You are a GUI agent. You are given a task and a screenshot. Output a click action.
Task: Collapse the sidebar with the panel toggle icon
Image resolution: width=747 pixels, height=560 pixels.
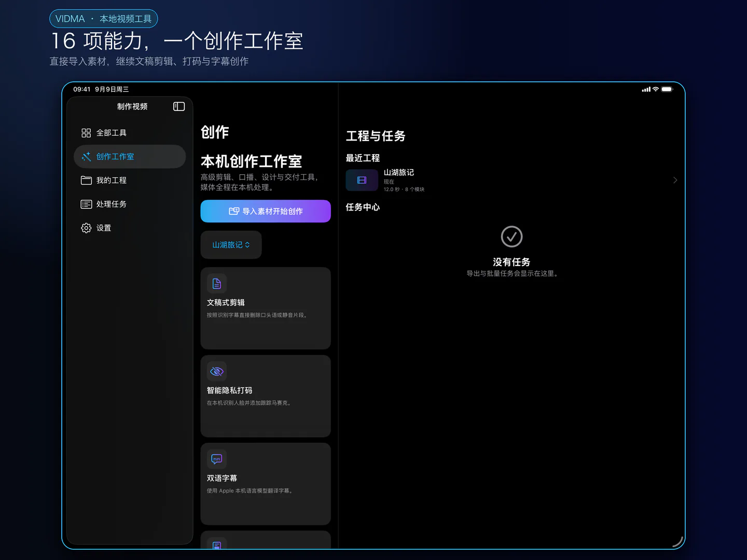(179, 106)
